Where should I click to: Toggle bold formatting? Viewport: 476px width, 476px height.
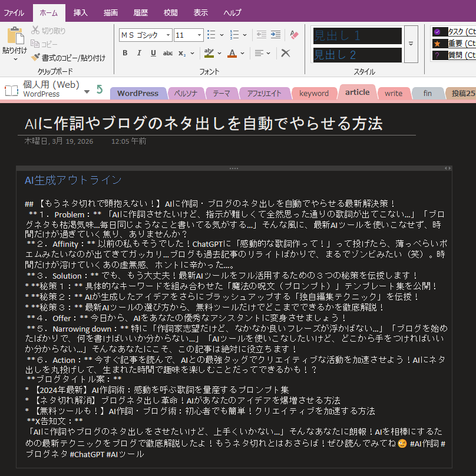(x=125, y=53)
